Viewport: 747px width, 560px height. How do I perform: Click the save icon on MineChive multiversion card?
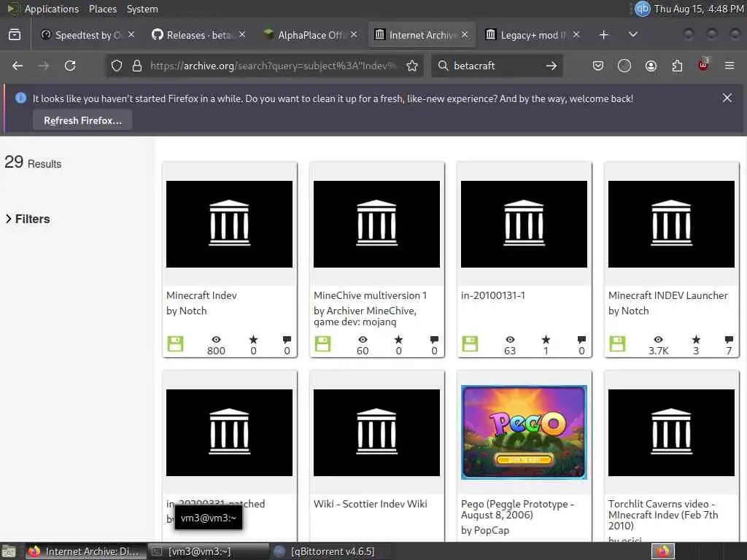[322, 344]
